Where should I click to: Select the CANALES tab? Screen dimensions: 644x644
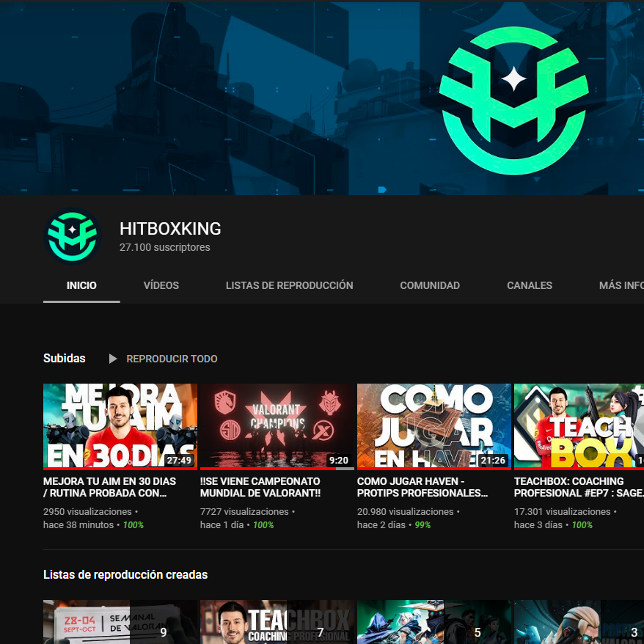click(x=530, y=285)
